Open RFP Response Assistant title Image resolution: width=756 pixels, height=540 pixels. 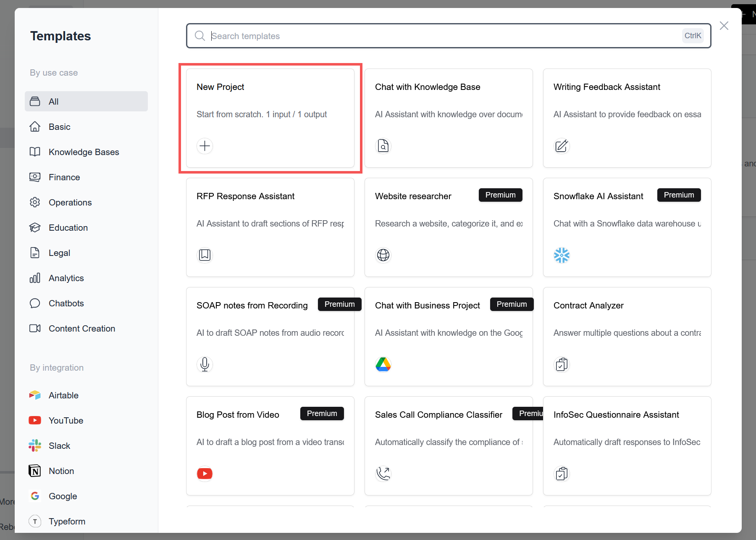pyautogui.click(x=245, y=196)
